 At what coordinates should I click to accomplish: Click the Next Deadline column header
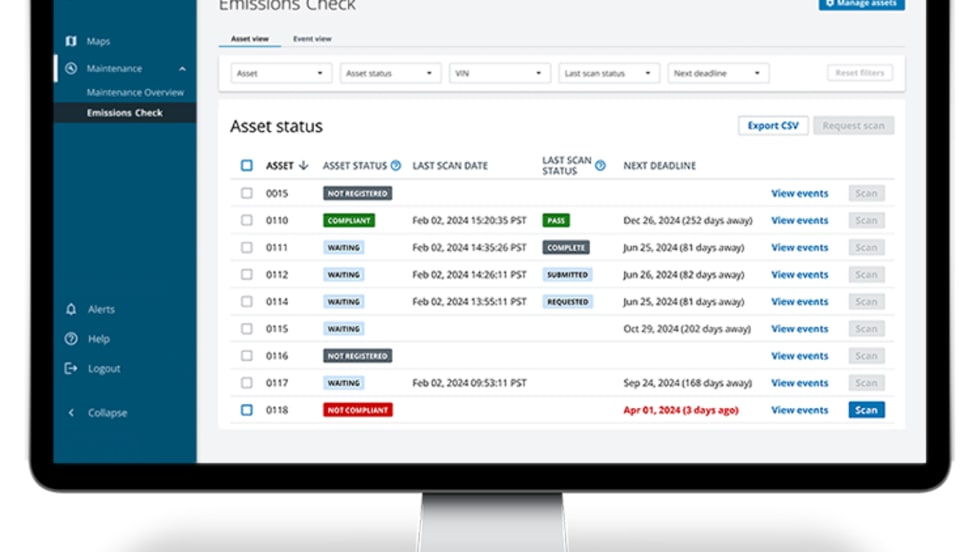click(659, 166)
